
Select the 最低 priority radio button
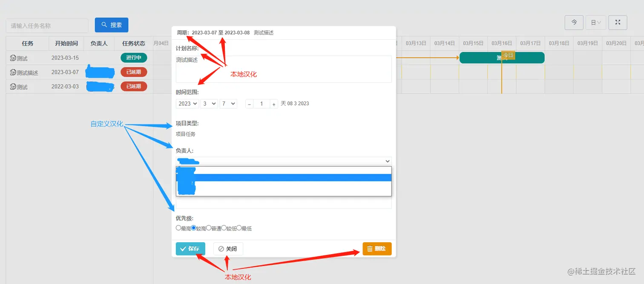click(x=239, y=228)
